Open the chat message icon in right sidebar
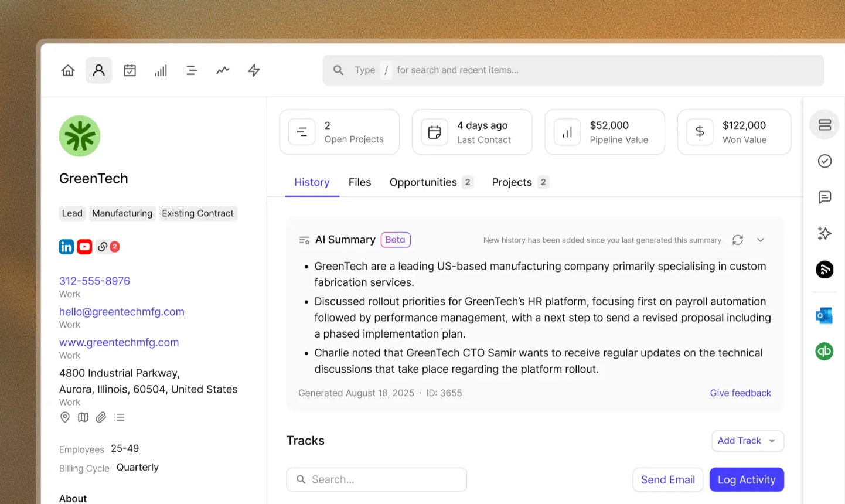845x504 pixels. [824, 197]
